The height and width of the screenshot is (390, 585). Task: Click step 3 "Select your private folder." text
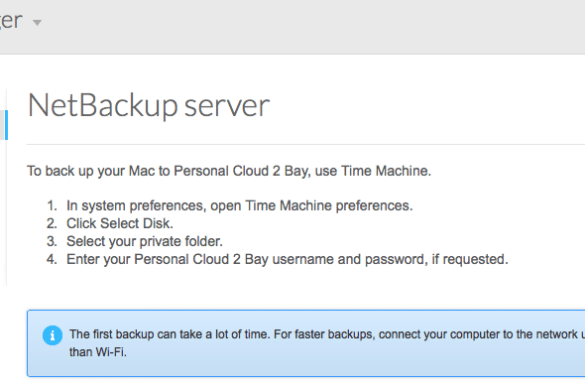tap(144, 241)
